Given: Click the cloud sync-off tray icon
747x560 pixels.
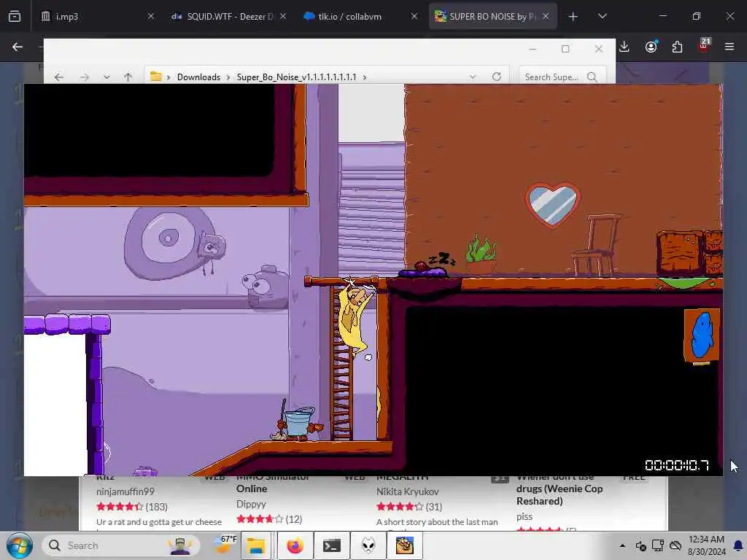Looking at the screenshot, I should coord(675,545).
